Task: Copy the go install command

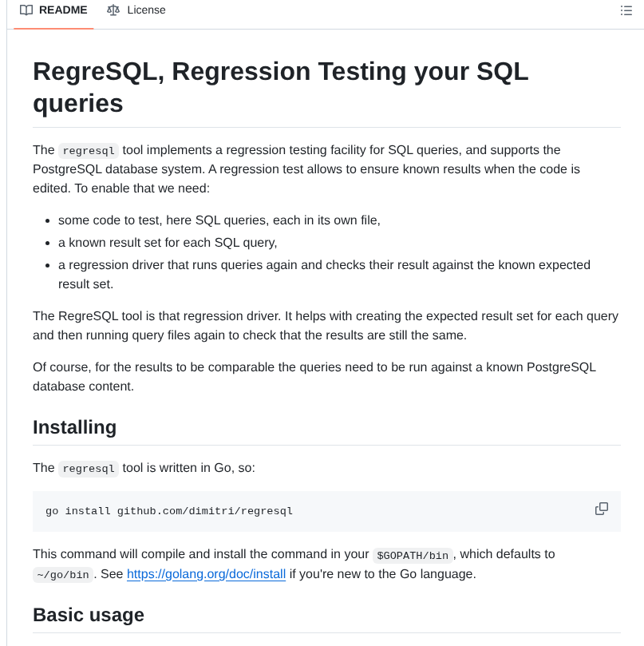Action: 601,508
